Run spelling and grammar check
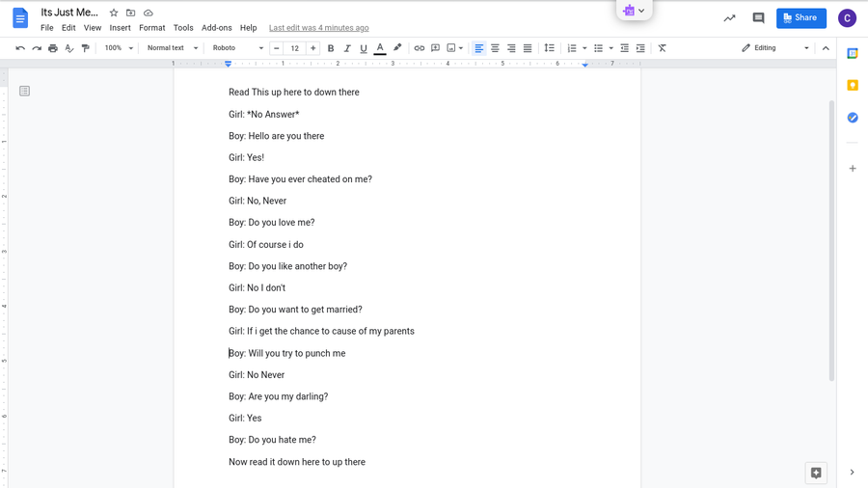Screen dimensions: 868x488 click(x=69, y=48)
